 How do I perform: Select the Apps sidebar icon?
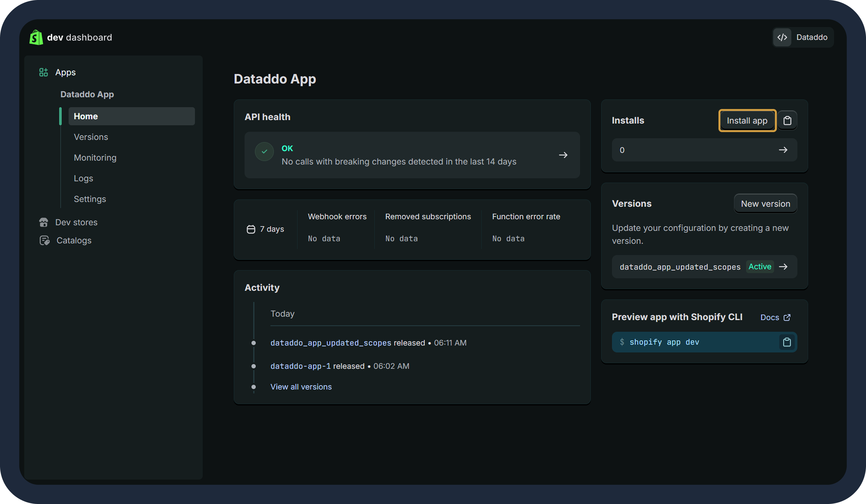coord(44,72)
